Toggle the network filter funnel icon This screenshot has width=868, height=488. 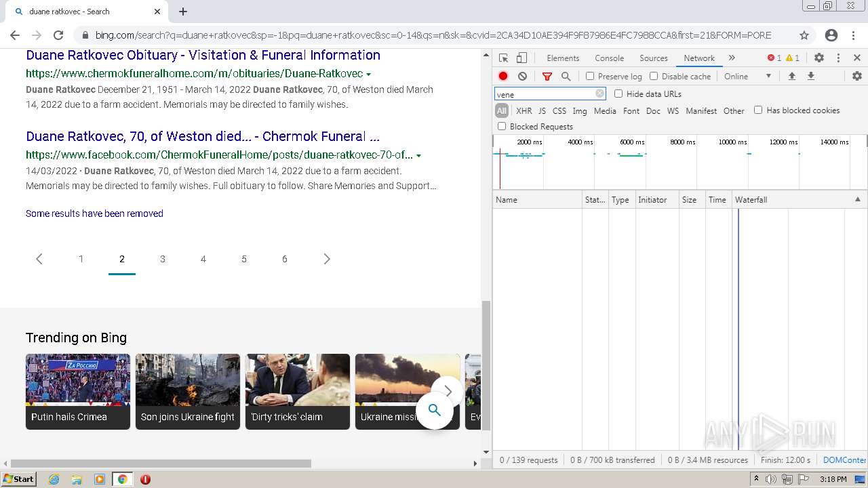(547, 77)
